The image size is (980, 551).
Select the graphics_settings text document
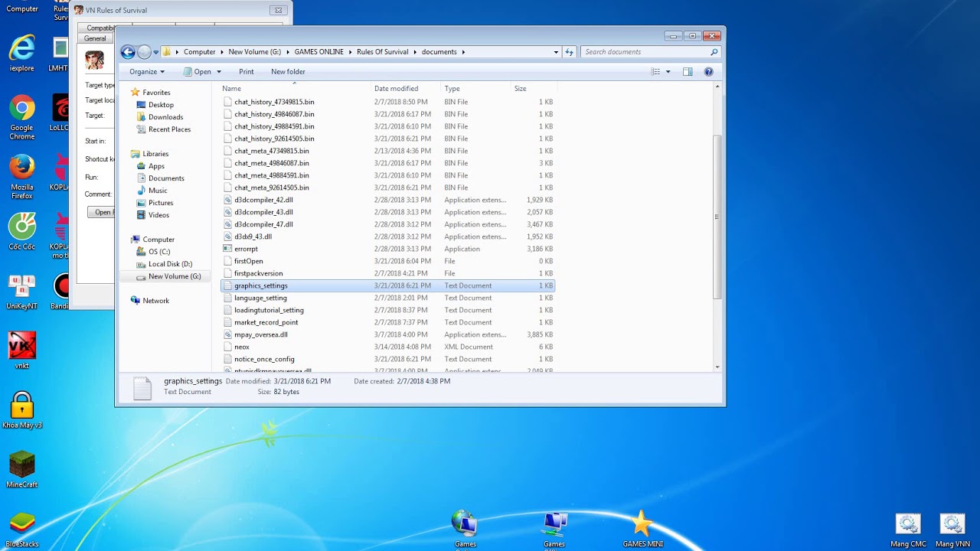click(387, 285)
